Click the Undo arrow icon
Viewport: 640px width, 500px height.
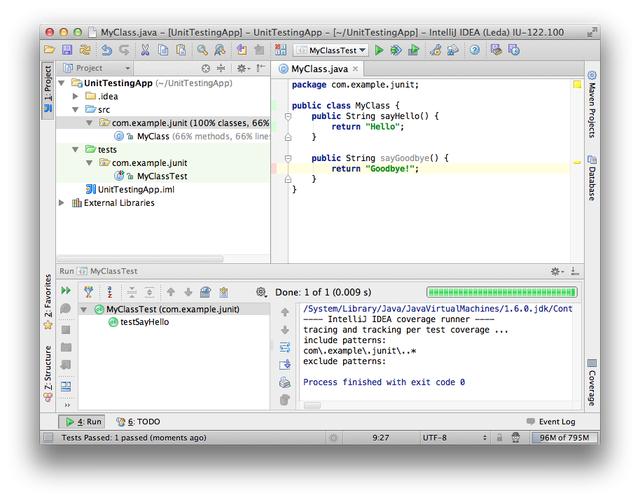coord(107,50)
